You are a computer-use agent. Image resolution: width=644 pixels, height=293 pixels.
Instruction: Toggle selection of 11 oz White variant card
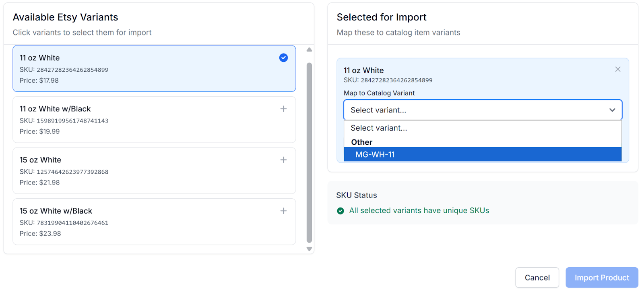pyautogui.click(x=154, y=69)
